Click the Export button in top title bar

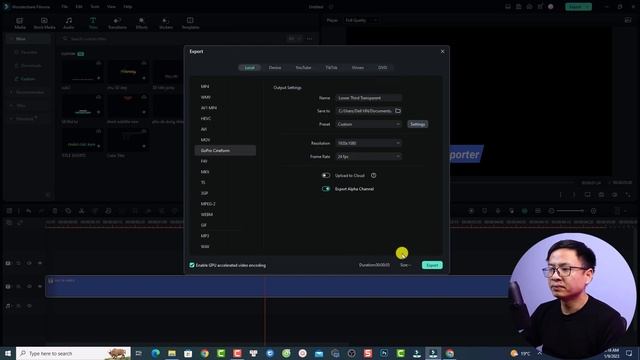click(578, 7)
